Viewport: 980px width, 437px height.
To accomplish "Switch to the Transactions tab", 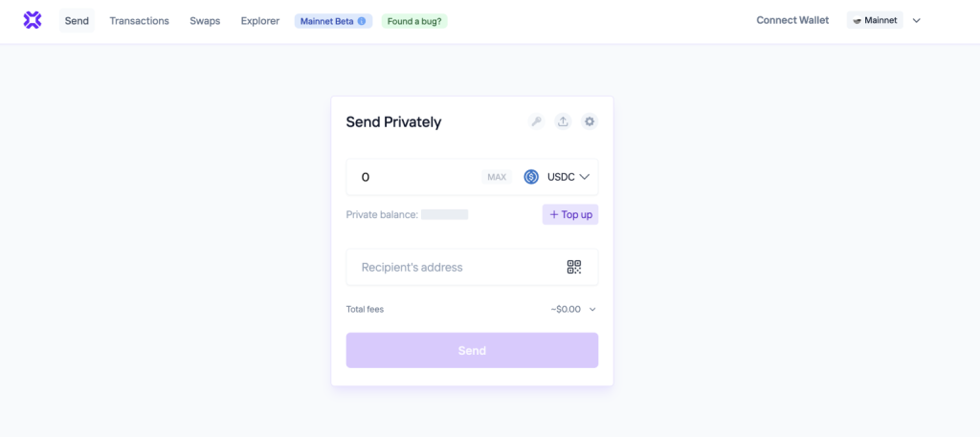I will (139, 20).
